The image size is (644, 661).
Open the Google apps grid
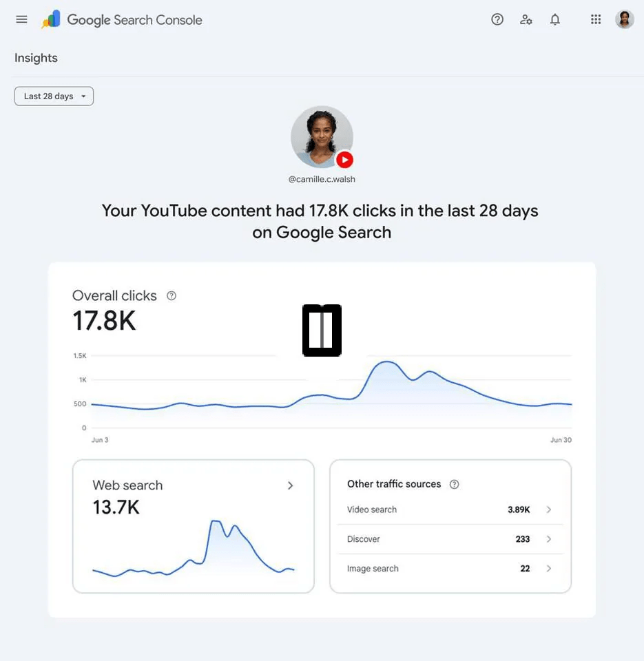coord(596,19)
